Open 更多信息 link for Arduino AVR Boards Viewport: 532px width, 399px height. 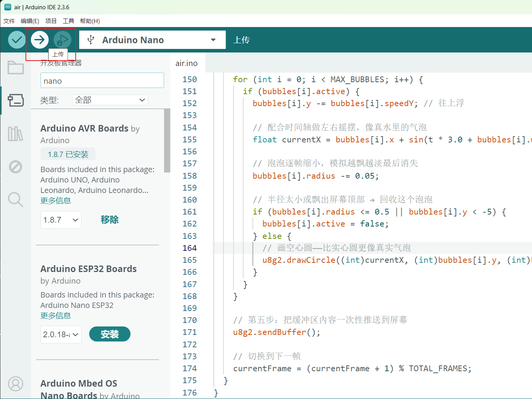coord(56,201)
